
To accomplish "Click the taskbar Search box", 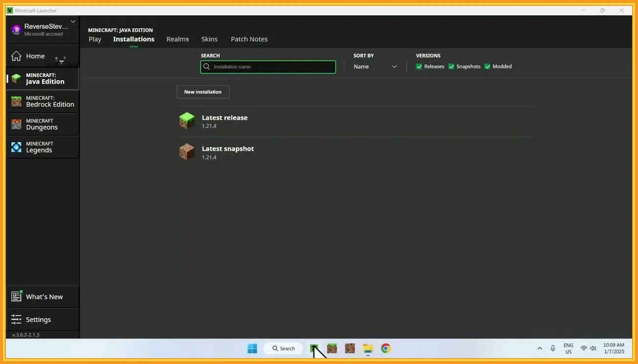I will (x=283, y=348).
